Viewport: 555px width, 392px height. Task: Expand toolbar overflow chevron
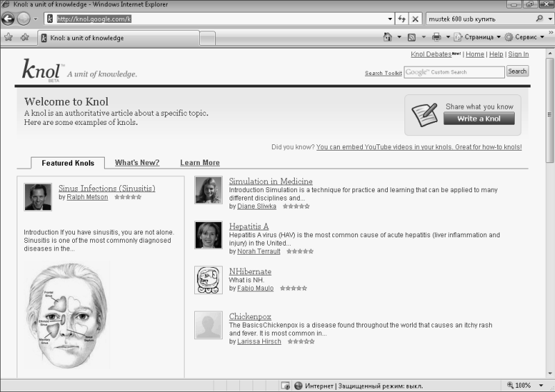[x=551, y=33]
